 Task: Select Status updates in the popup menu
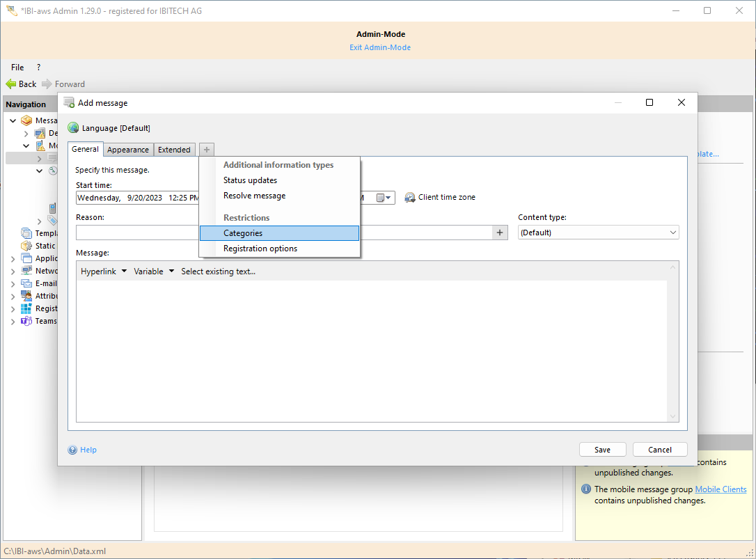[250, 180]
